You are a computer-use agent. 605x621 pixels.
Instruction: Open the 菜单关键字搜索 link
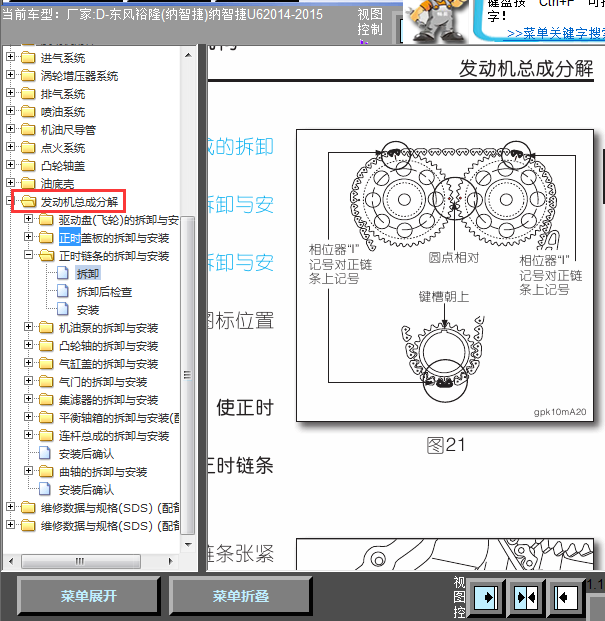pos(556,33)
